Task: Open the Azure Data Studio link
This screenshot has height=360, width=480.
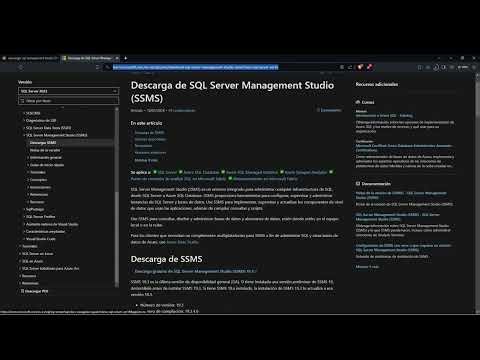Action: pos(182,242)
